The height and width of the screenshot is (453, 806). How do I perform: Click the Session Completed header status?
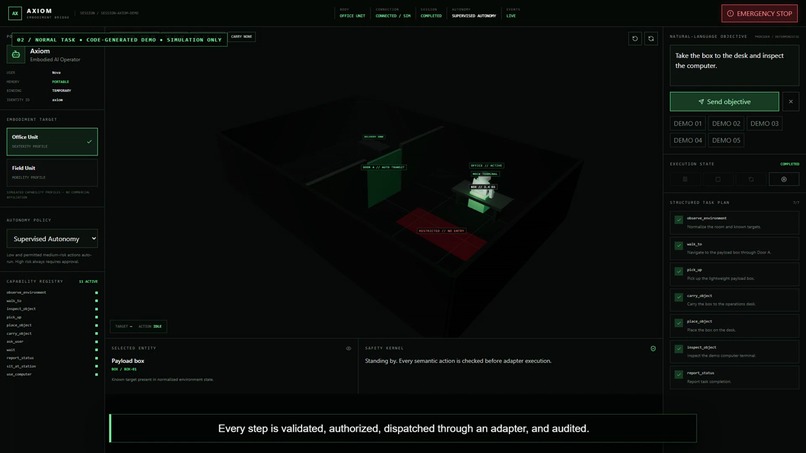click(431, 13)
